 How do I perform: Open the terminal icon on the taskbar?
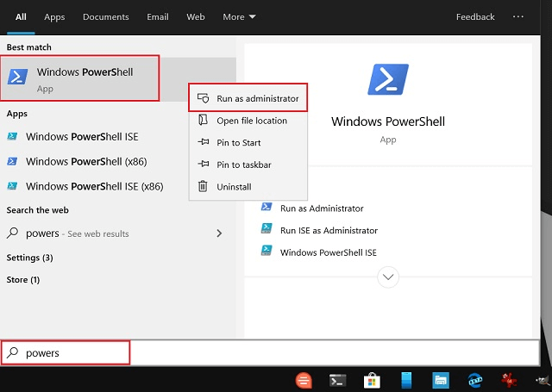[x=338, y=380]
